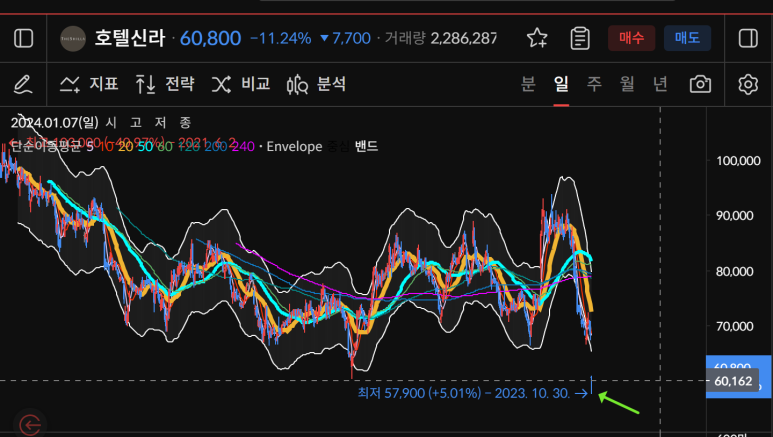Click the -11.24% change percentage
This screenshot has height=437, width=773.
281,38
